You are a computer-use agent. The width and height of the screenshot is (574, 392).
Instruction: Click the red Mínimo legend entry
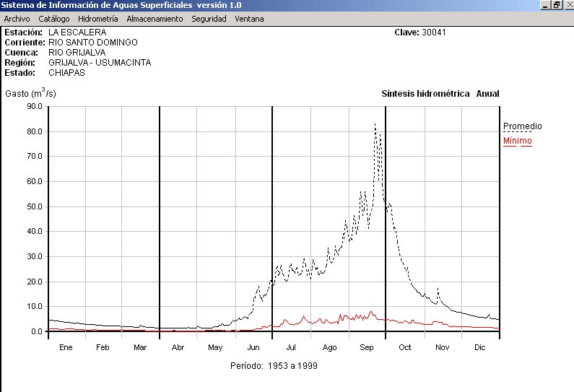tap(517, 141)
